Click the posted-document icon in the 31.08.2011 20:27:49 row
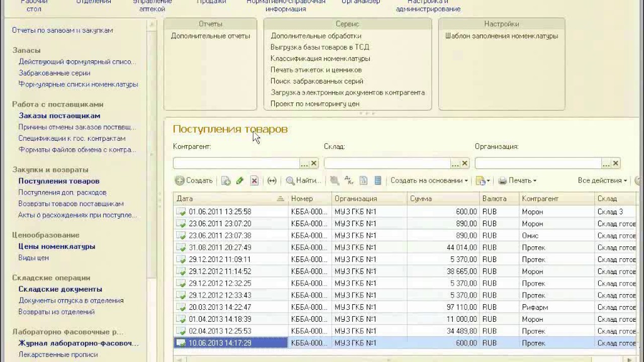Screen dimensions: 644x362 pyautogui.click(x=181, y=247)
